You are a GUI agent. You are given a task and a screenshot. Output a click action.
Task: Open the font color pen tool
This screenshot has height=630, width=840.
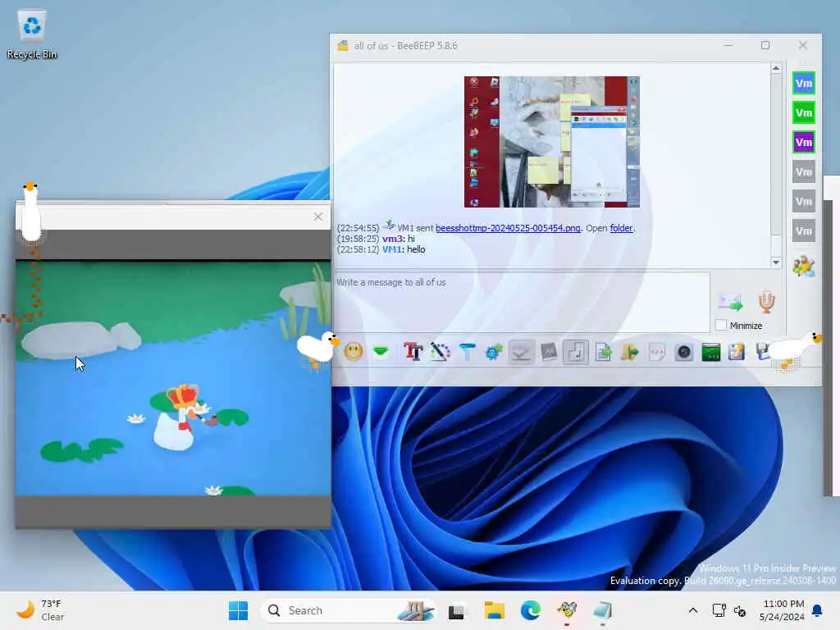tap(440, 352)
